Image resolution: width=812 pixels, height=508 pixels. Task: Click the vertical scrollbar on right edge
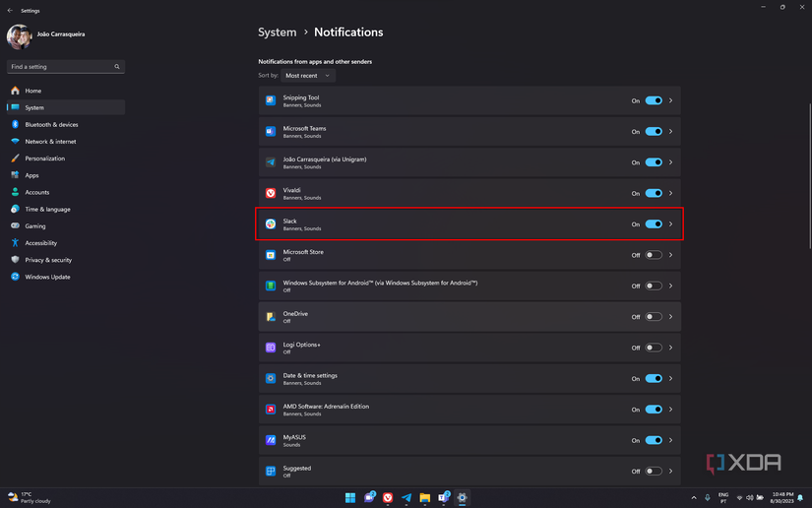[808, 197]
